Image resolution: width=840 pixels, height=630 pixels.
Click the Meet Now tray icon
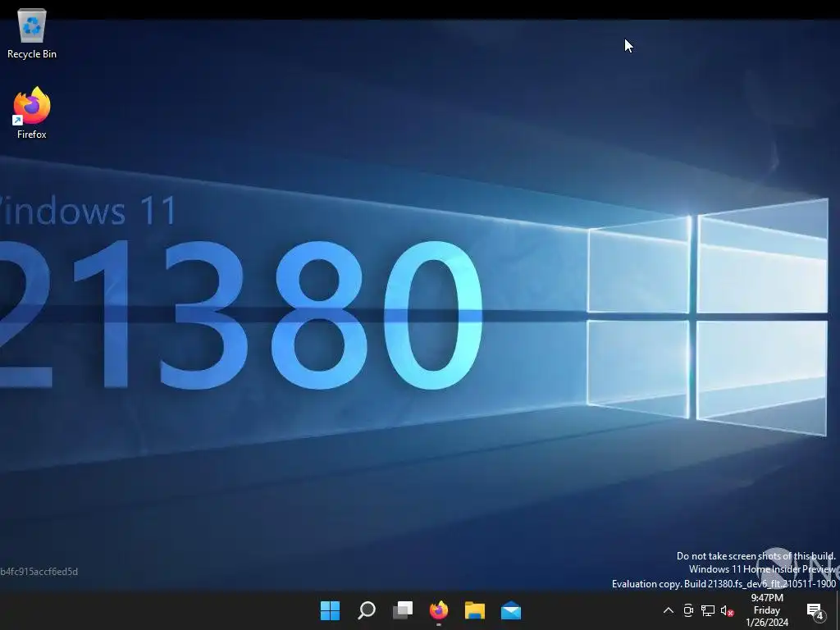pos(688,610)
